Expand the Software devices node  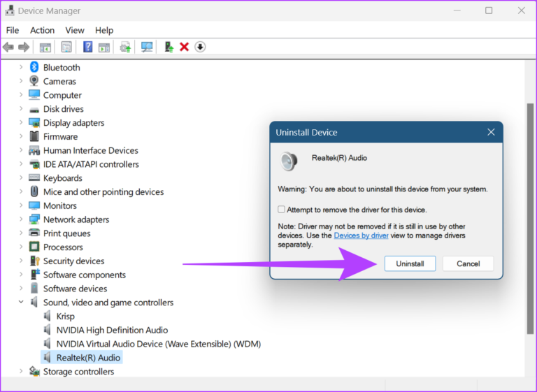(21, 289)
